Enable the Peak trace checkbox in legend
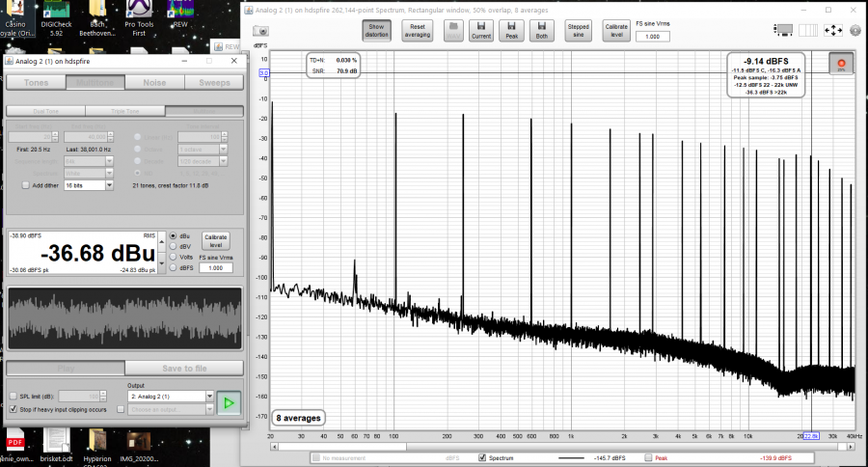The width and height of the screenshot is (868, 467). click(648, 457)
